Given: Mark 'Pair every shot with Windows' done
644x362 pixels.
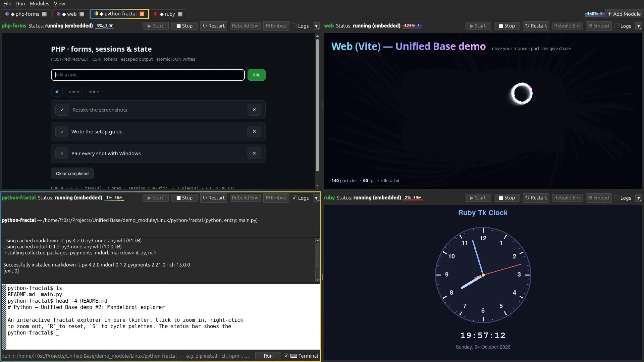Looking at the screenshot, I should [62, 154].
